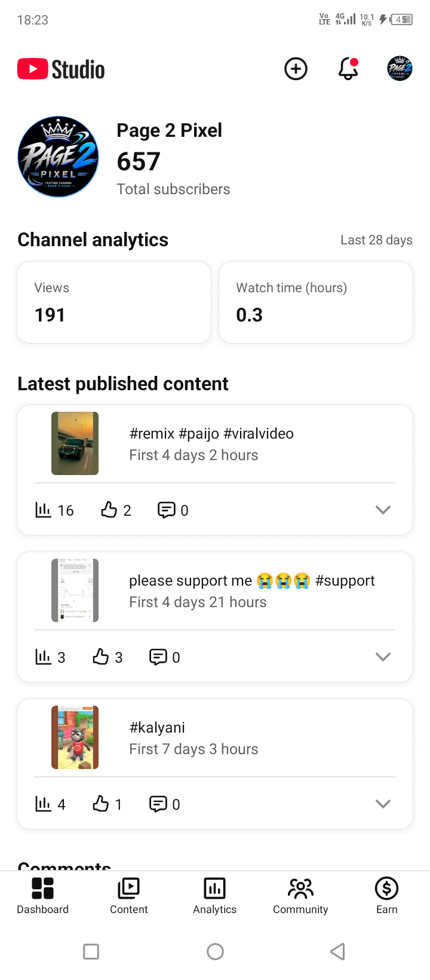Open the Watch time (hours) card
The width and height of the screenshot is (430, 980).
(x=316, y=302)
